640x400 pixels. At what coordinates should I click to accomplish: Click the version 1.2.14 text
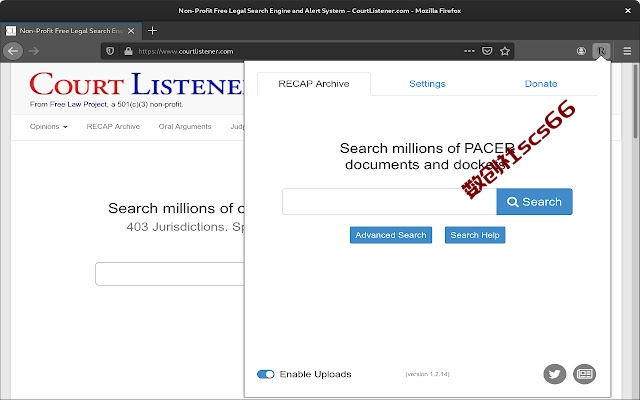point(427,374)
